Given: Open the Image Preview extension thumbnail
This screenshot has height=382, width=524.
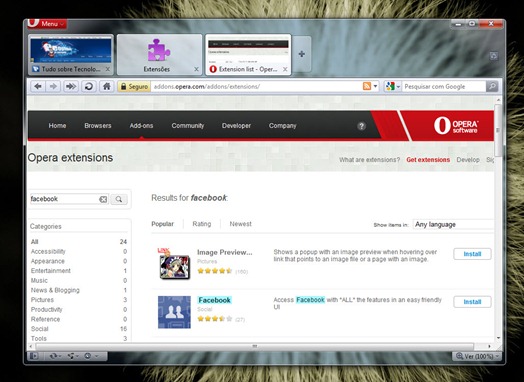Looking at the screenshot, I should [174, 264].
